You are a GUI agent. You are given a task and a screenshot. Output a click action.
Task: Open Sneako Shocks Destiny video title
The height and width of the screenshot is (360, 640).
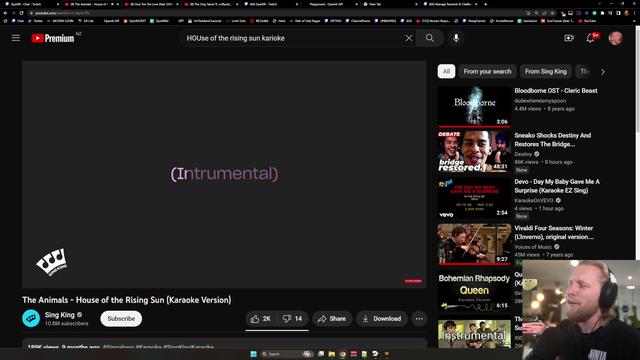pos(553,140)
